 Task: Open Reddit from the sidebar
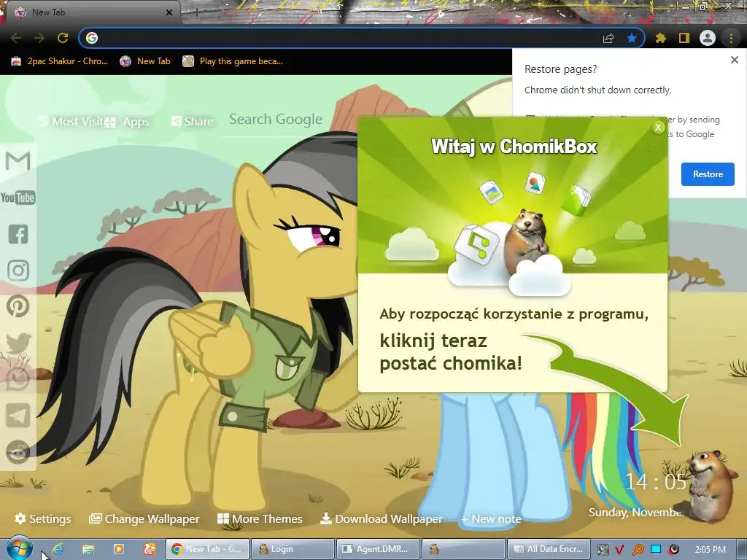click(18, 452)
